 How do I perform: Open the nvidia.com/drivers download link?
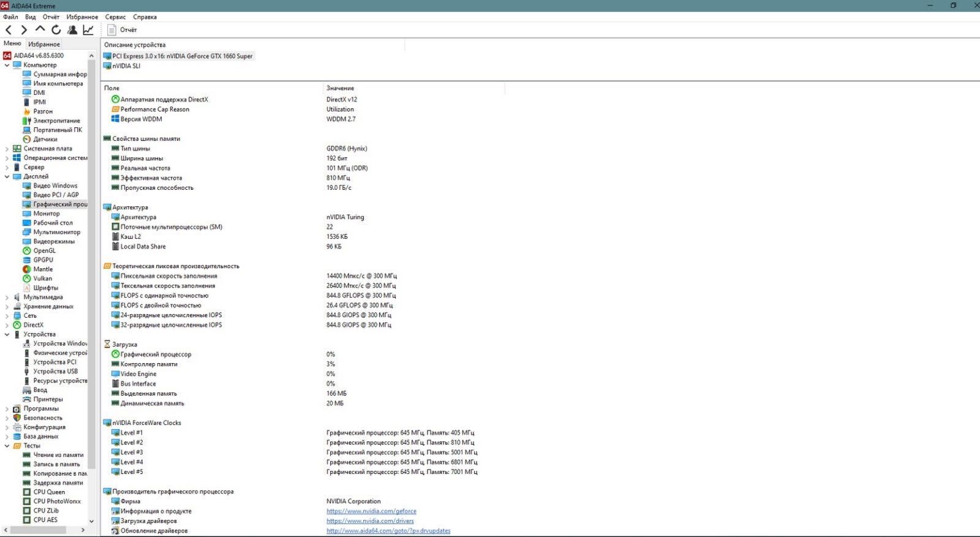(x=370, y=521)
